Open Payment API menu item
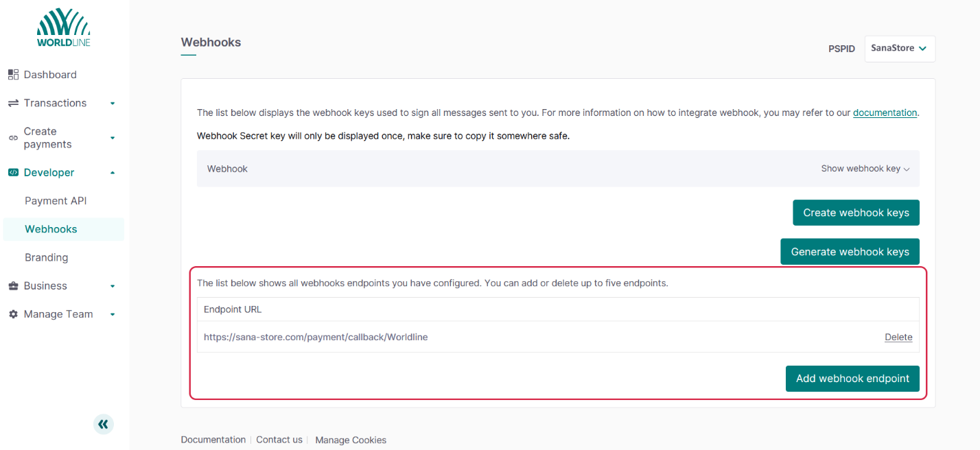 56,201
